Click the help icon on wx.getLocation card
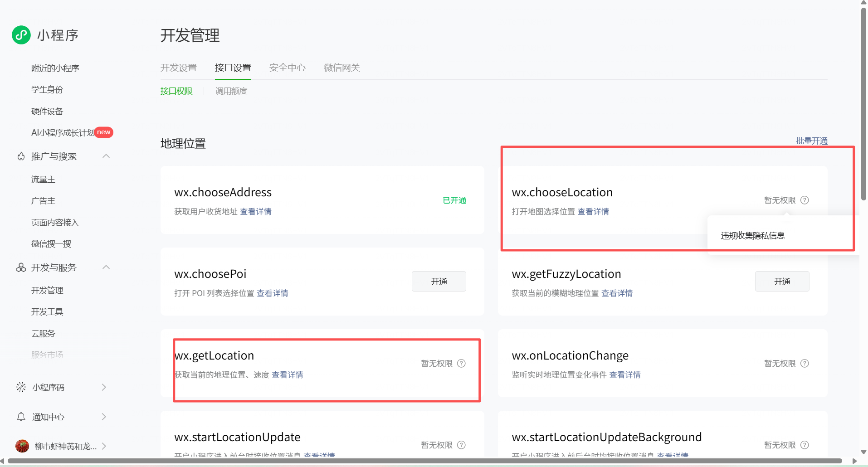 [x=461, y=363]
